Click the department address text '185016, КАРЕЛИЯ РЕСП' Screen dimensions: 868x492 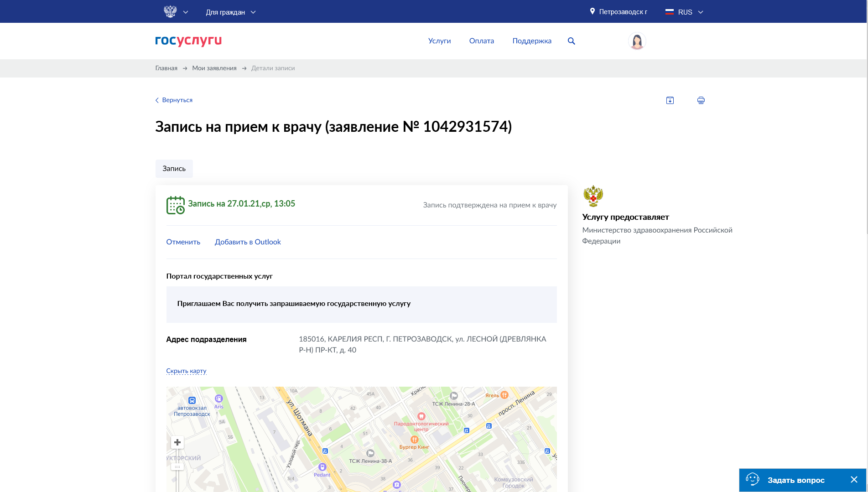pyautogui.click(x=422, y=345)
